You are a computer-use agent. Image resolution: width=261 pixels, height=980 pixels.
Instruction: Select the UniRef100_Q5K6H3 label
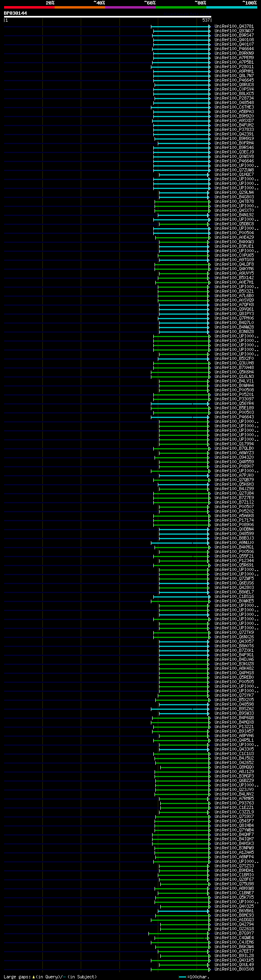pyautogui.click(x=234, y=484)
